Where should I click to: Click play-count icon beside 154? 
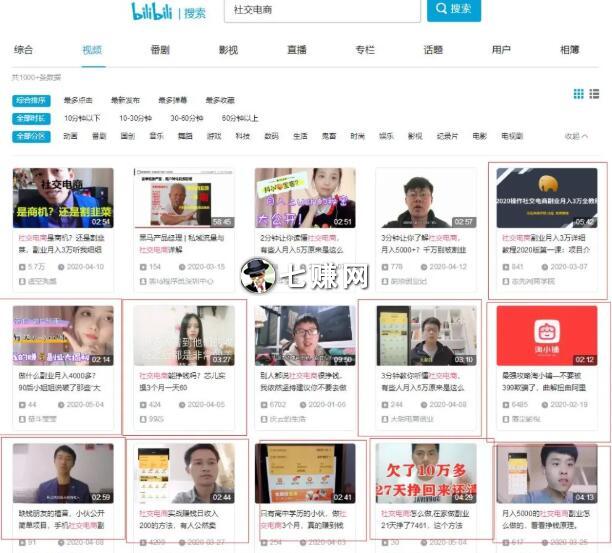click(x=143, y=267)
